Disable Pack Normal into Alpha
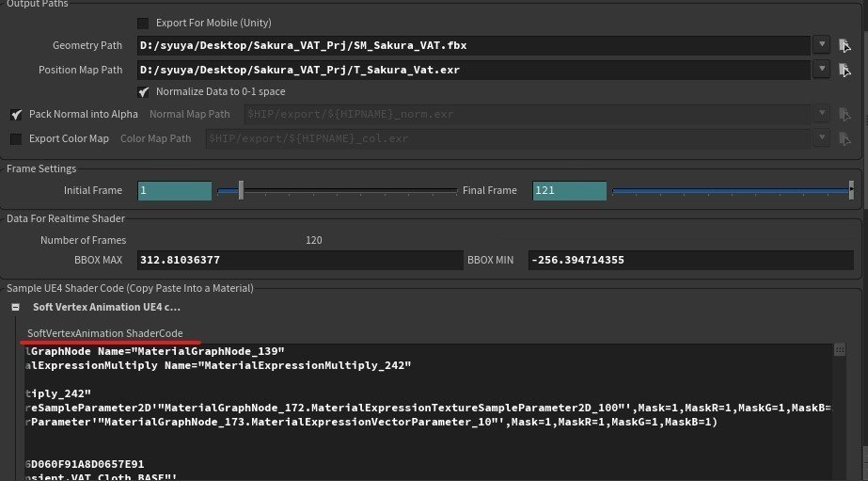Screen dimensions: 868x481 pyautogui.click(x=16, y=115)
